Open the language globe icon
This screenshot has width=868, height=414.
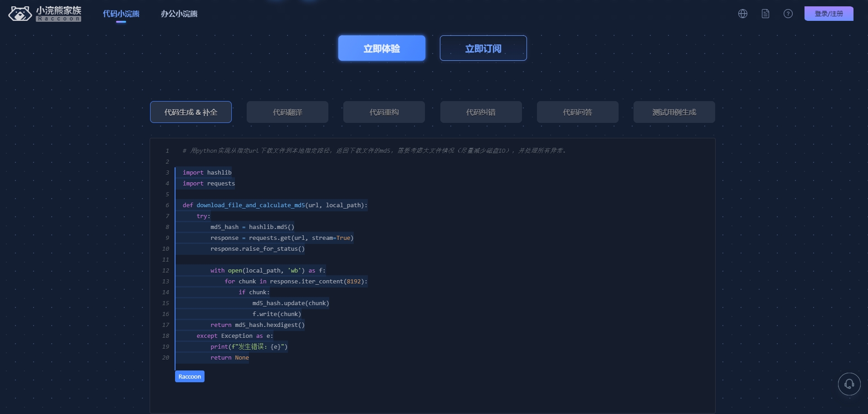tap(743, 14)
